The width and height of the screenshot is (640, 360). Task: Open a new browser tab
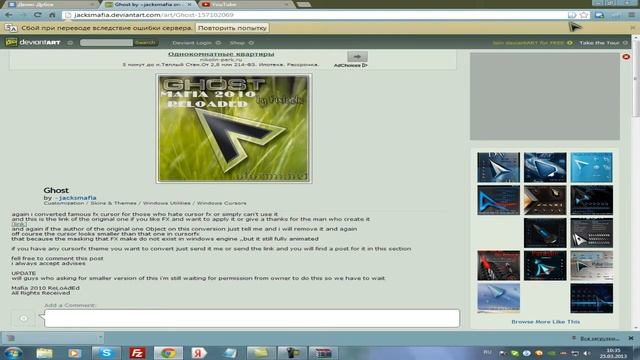click(303, 4)
